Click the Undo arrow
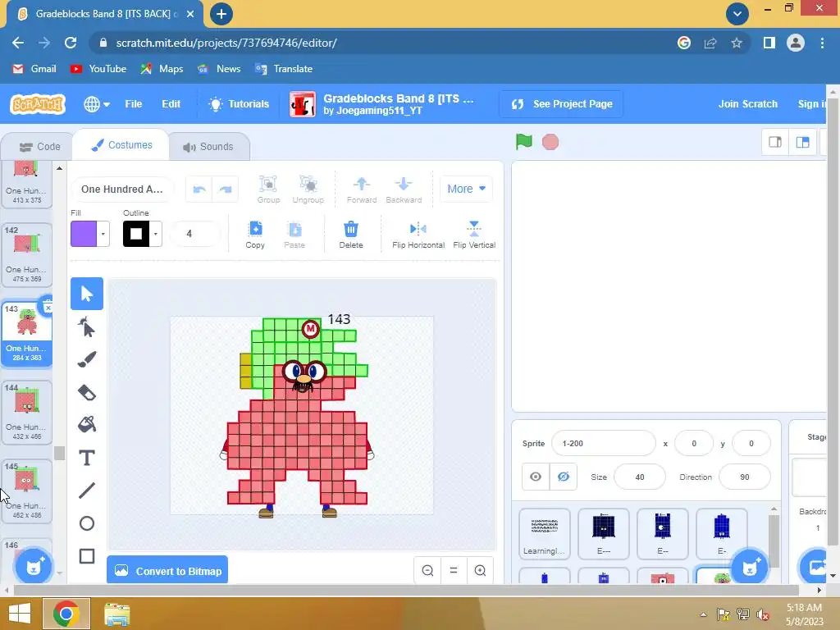 click(199, 189)
